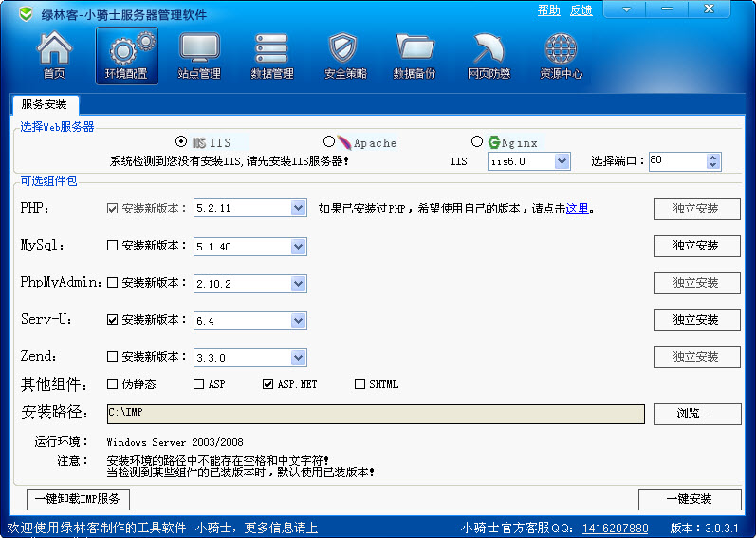Focus the 安装路径 C:\IMP field
This screenshot has width=756, height=538.
click(376, 414)
